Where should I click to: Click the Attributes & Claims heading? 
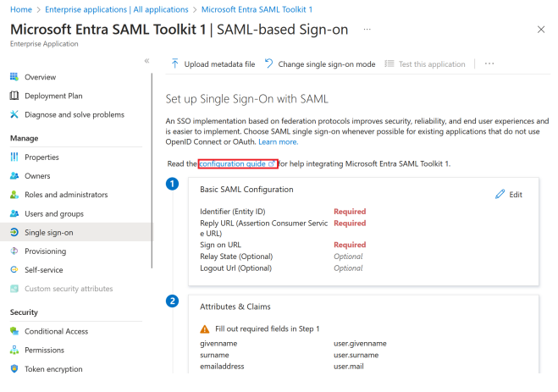pos(235,306)
